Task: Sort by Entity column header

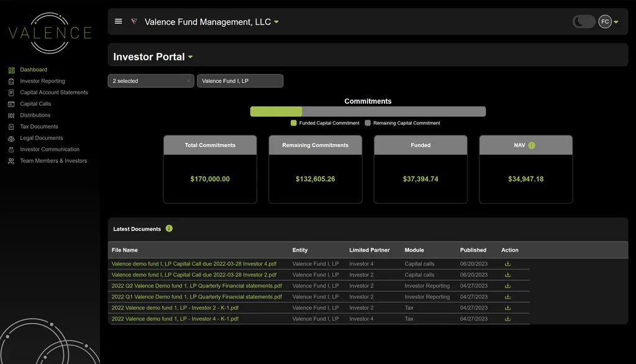Action: point(300,250)
